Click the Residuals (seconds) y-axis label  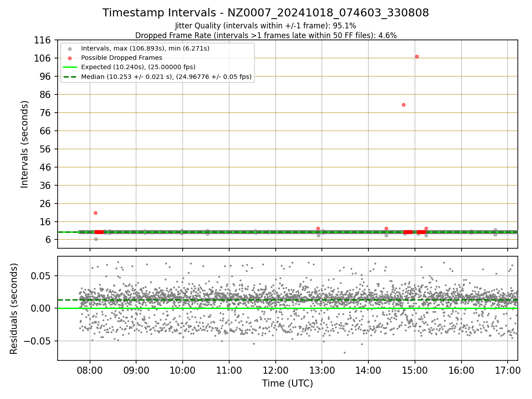tap(14, 309)
